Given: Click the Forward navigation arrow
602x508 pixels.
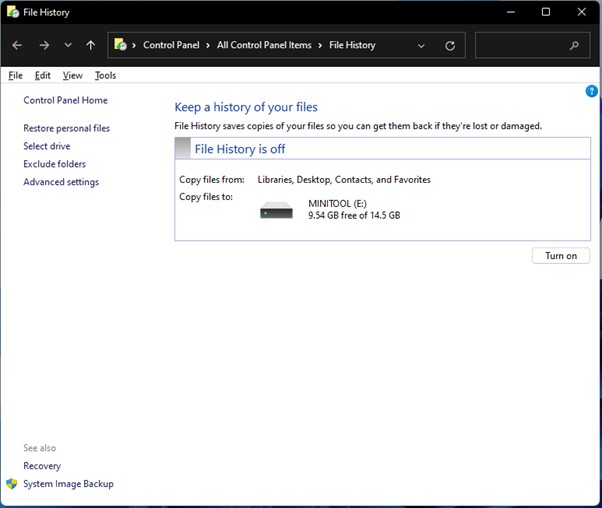Looking at the screenshot, I should [44, 46].
